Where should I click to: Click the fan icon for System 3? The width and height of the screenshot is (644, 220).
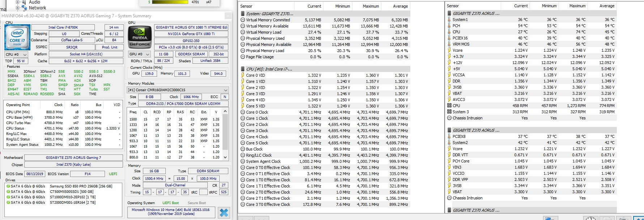[449, 112]
